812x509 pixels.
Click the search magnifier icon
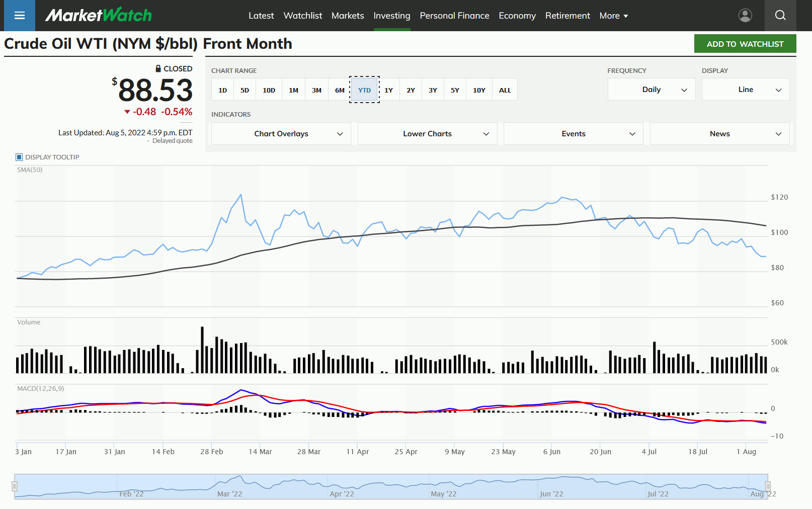780,16
